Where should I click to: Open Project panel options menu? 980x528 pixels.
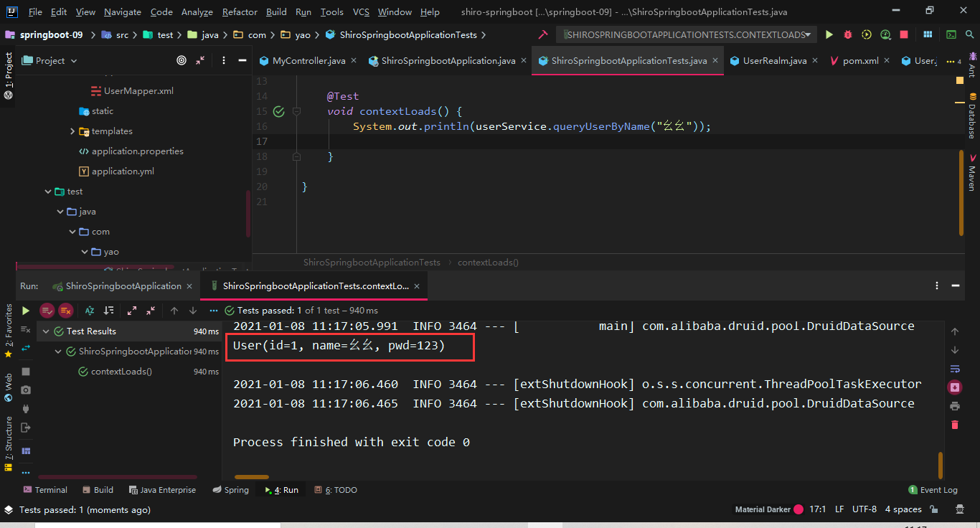(224, 61)
